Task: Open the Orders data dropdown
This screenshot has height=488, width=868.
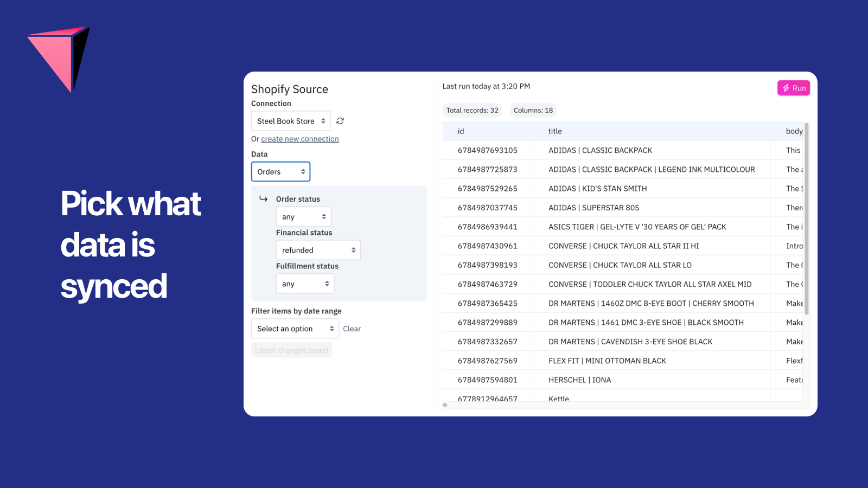Action: click(x=280, y=172)
